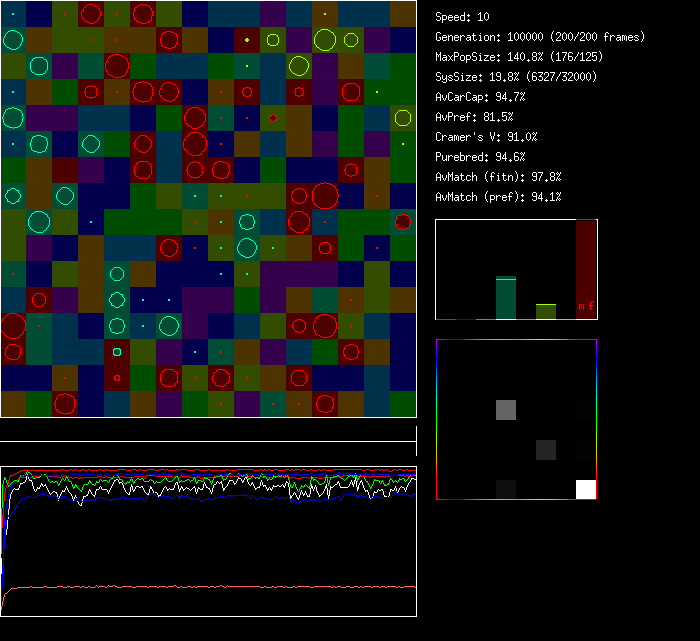This screenshot has height=641, width=700.
Task: Click the empty progress bar below the grid
Action: coord(208,431)
